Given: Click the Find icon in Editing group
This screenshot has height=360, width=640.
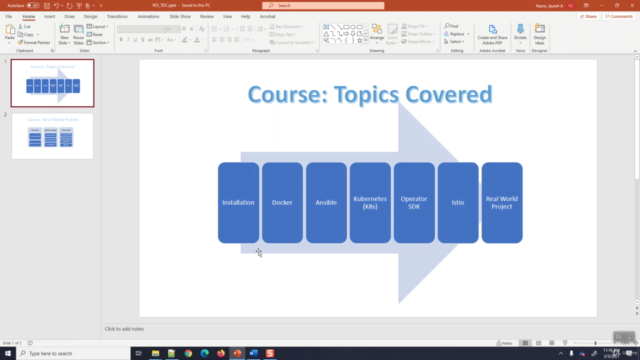Looking at the screenshot, I should [x=451, y=26].
